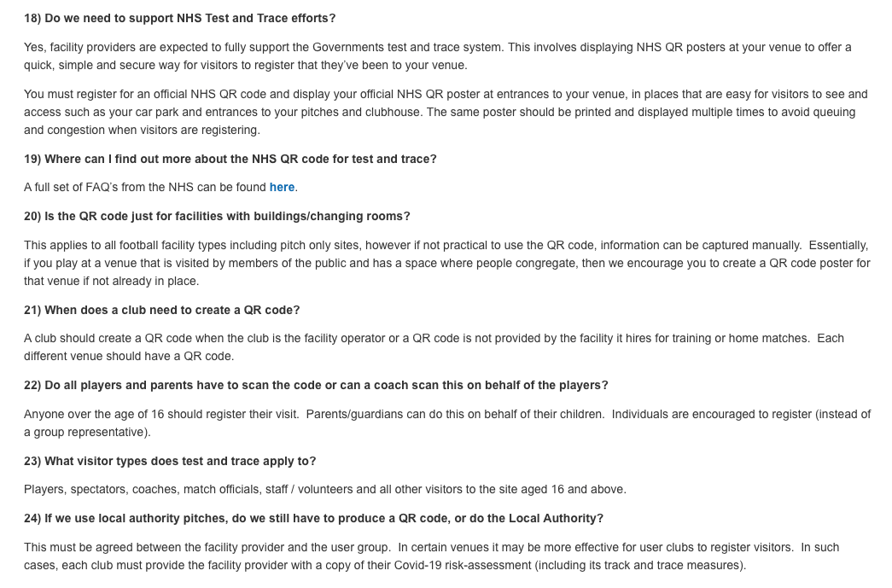The width and height of the screenshot is (892, 588).
Task: Open the 'here' link for NHS FAQs
Action: click(x=282, y=188)
